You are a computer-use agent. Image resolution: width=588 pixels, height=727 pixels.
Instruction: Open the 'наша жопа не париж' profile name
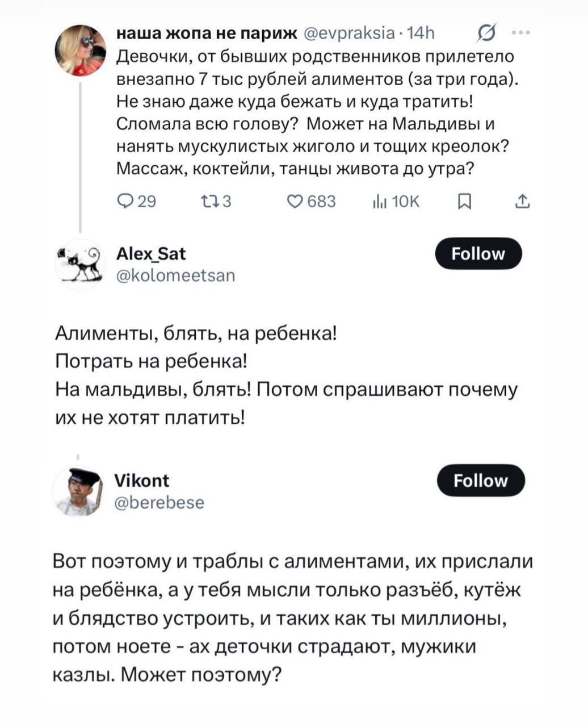click(x=207, y=34)
